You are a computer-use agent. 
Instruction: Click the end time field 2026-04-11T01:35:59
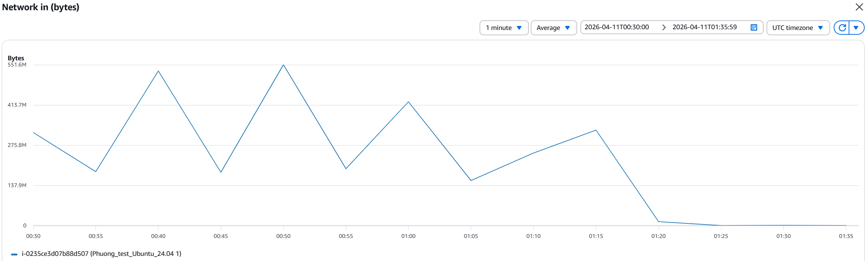coord(705,27)
